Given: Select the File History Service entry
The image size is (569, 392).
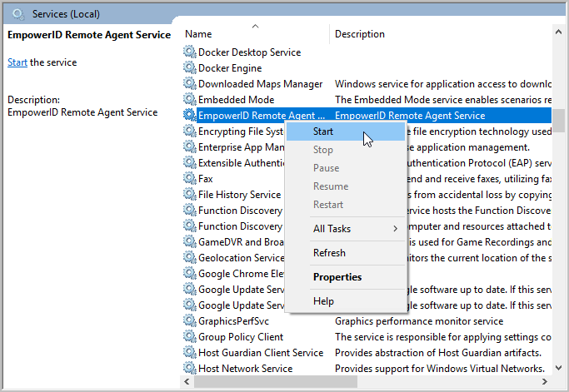Looking at the screenshot, I should 239,195.
